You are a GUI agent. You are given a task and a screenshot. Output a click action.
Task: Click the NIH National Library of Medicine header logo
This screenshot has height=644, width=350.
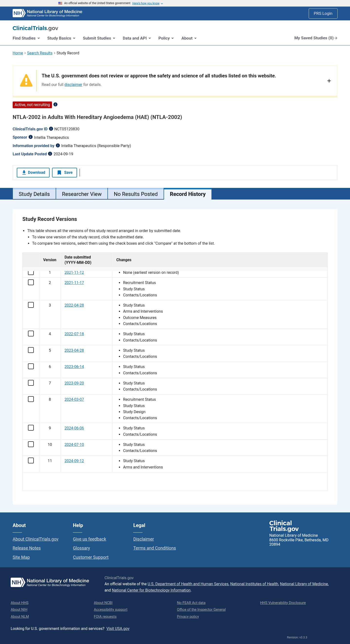click(x=47, y=13)
